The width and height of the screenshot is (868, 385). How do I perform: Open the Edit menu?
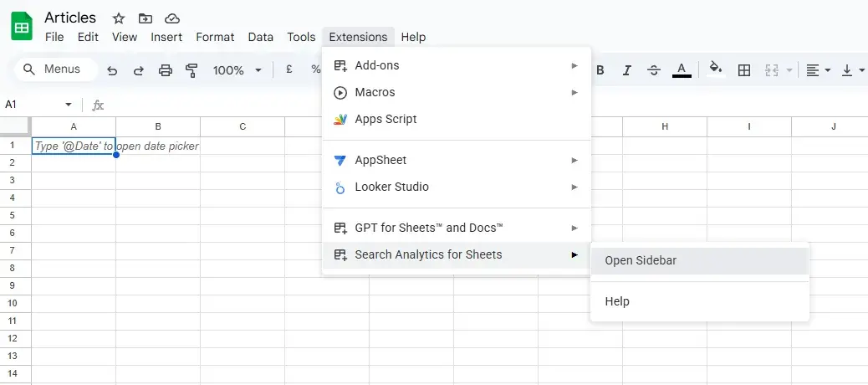click(88, 37)
